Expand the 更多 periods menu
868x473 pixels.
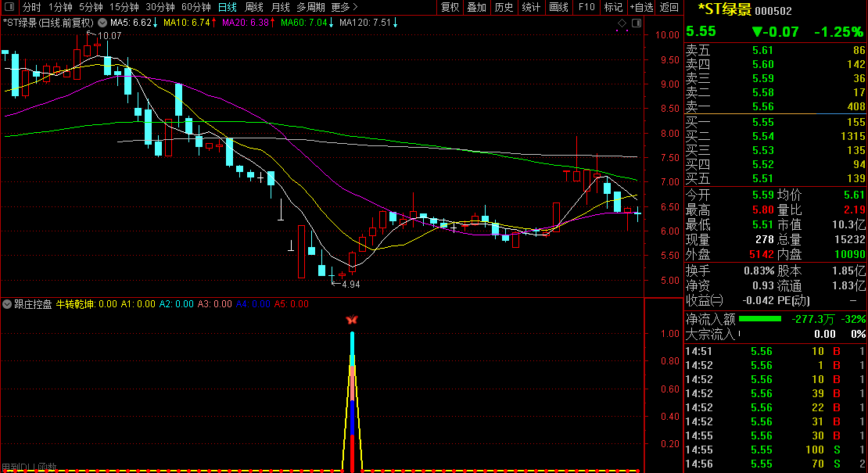(x=344, y=7)
